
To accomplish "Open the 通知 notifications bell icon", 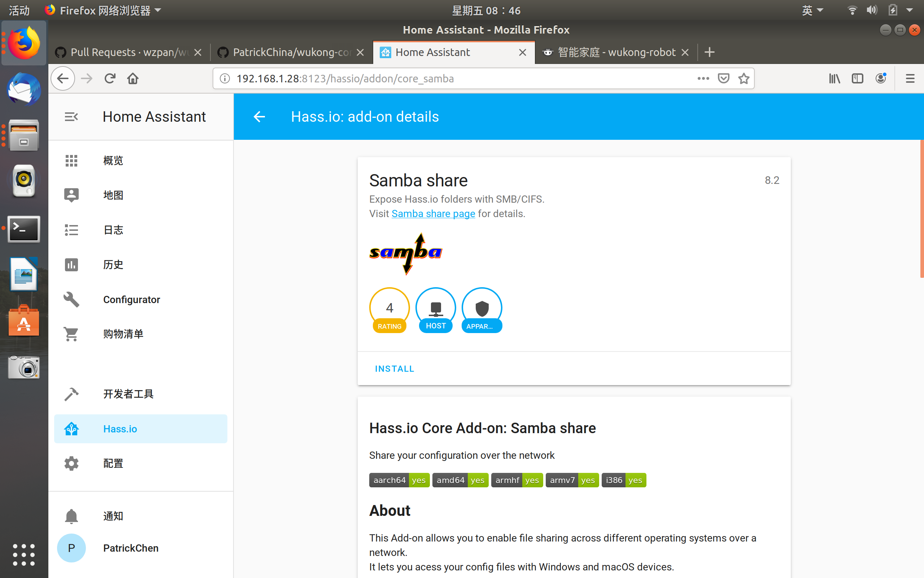I will pyautogui.click(x=71, y=516).
